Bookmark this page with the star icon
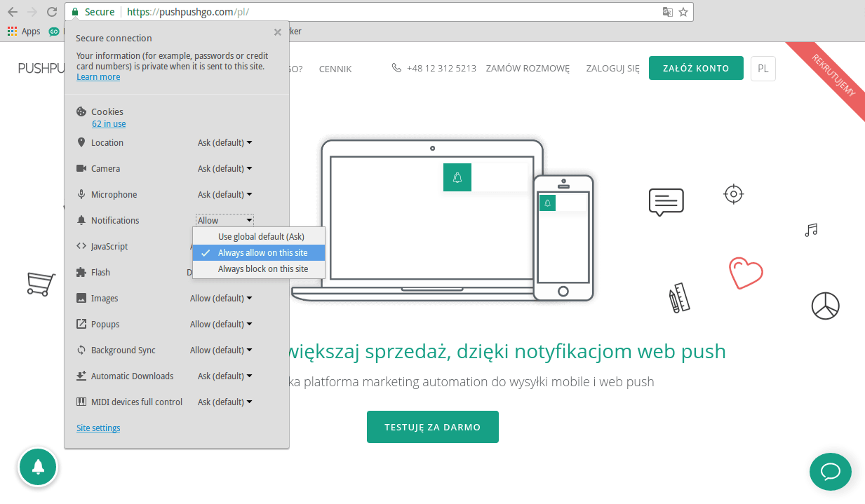 tap(683, 12)
